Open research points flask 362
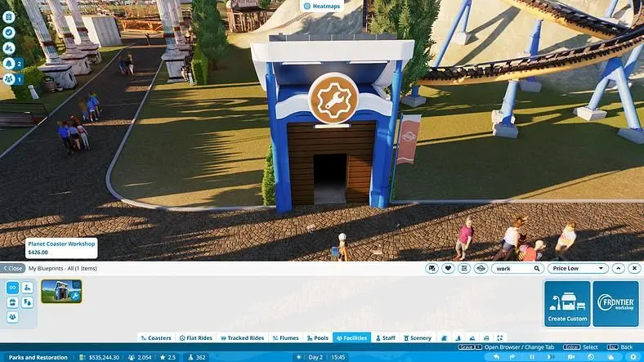Viewport: 644px width, 362px height. coord(197,357)
